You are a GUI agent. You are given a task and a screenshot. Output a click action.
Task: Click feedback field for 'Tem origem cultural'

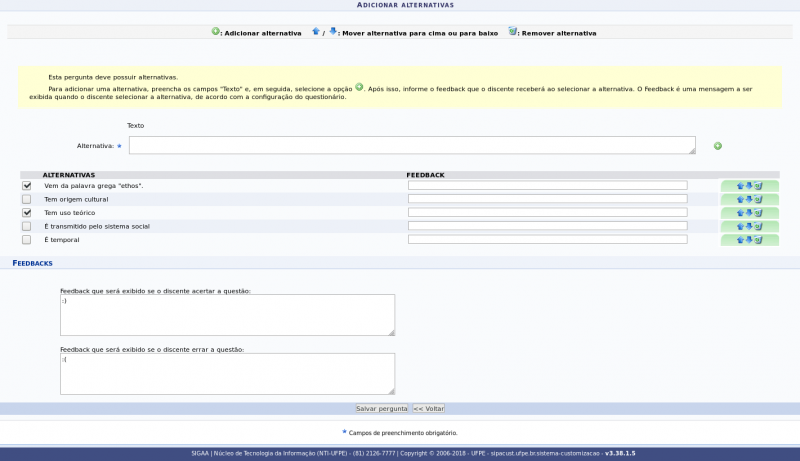547,199
